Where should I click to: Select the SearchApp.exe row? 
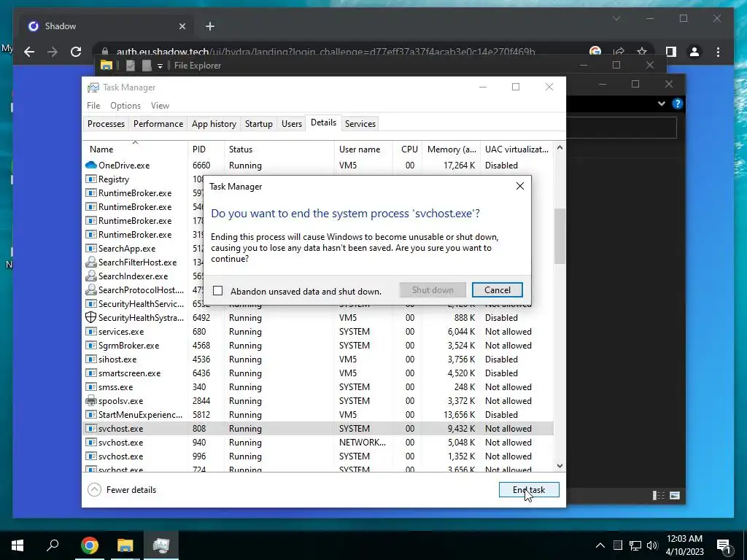tap(143, 248)
